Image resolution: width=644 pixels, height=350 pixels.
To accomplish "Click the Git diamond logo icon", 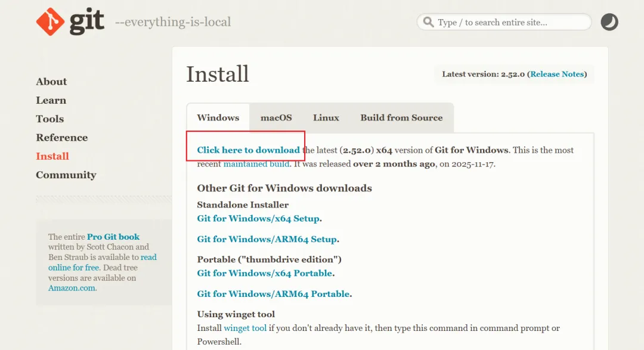I will pos(50,21).
